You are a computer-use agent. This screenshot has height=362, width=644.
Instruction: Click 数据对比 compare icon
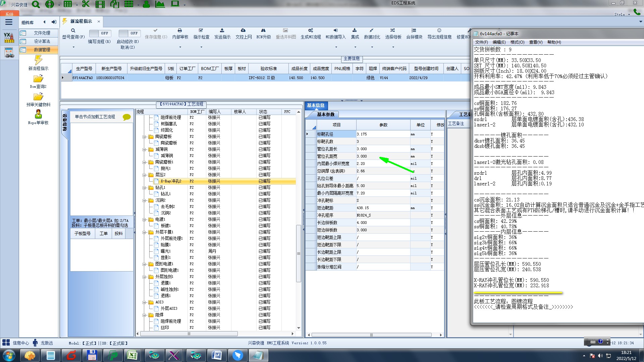click(372, 31)
